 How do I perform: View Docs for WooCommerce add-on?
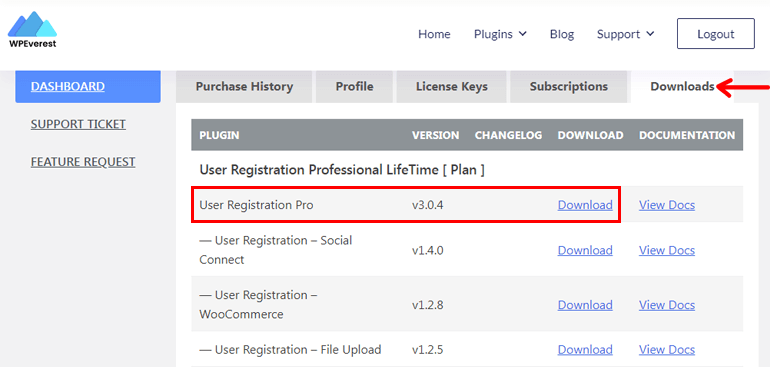[667, 305]
